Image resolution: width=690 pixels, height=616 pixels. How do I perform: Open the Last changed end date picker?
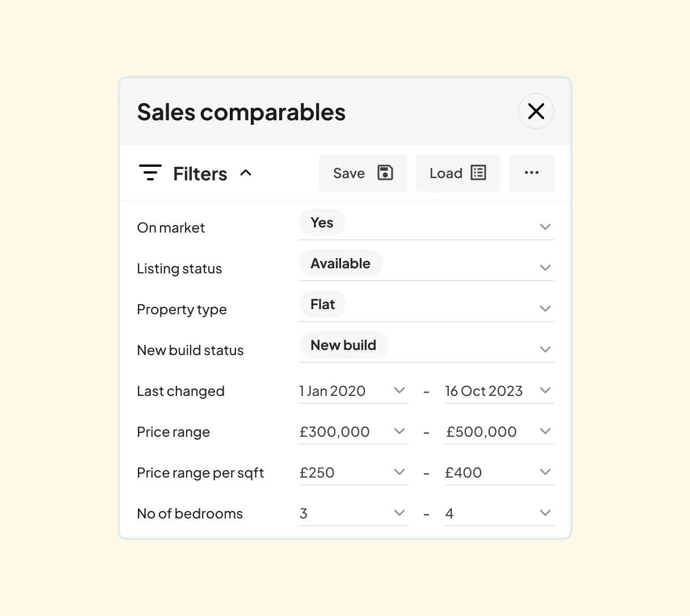click(x=545, y=391)
